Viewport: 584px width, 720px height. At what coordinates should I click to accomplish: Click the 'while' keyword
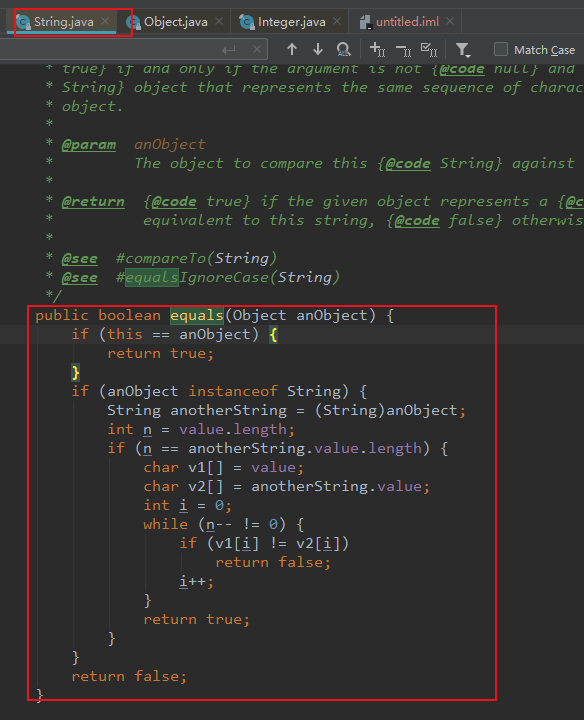click(x=165, y=524)
